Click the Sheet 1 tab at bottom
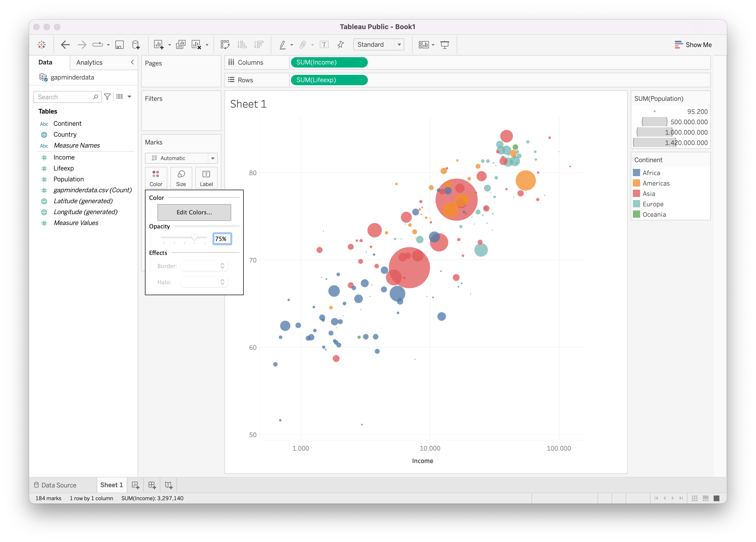The image size is (756, 542). pyautogui.click(x=111, y=485)
